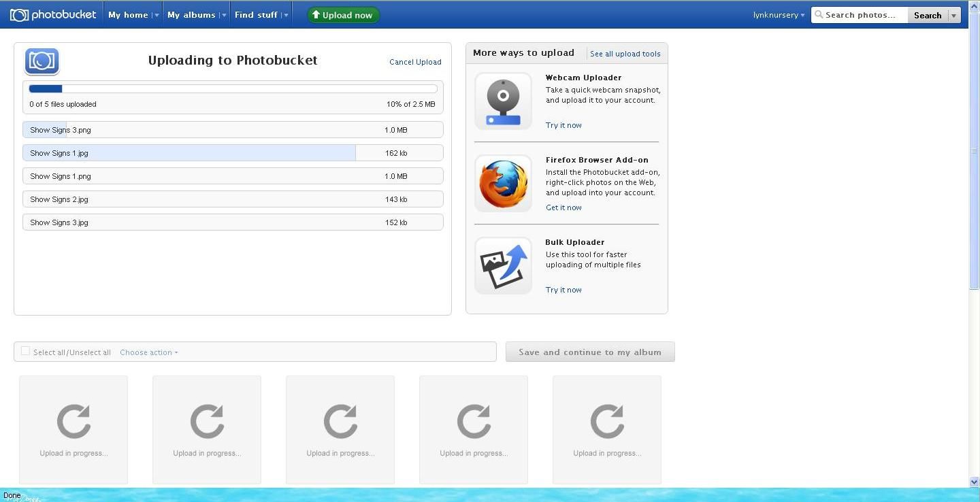Open My albums menu item
Screen dimensions: 980x502
coord(191,15)
